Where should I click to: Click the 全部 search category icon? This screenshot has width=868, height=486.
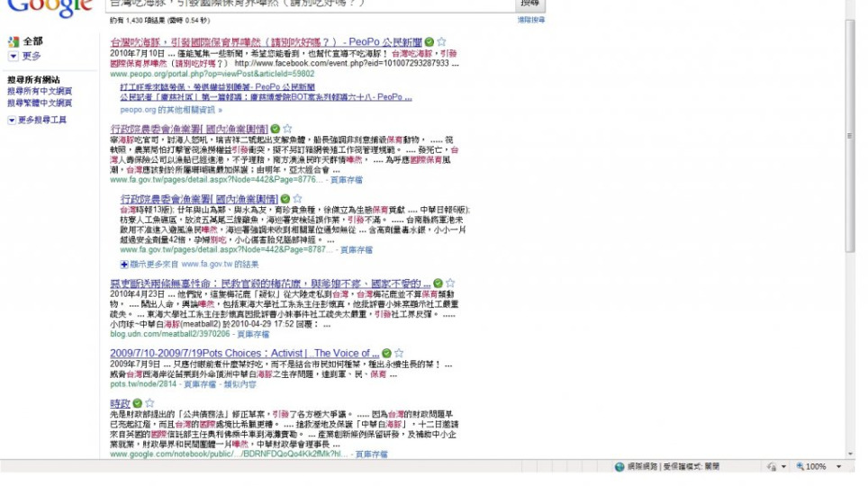coord(14,41)
